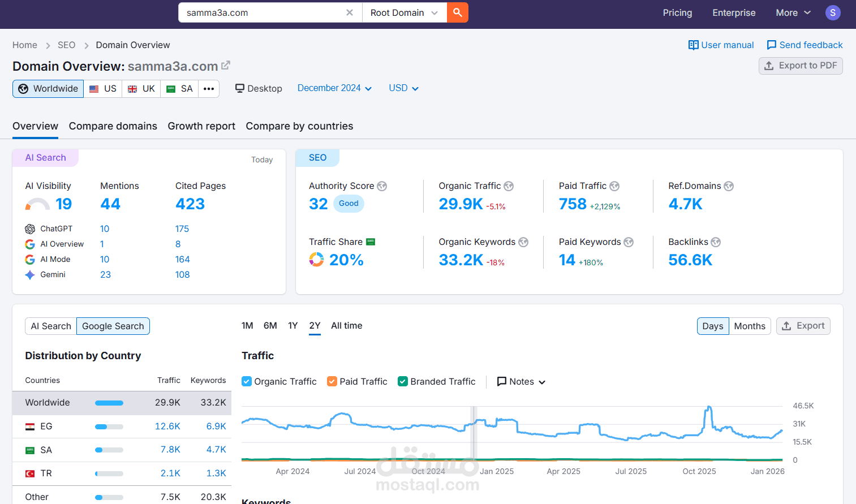The height and width of the screenshot is (504, 856).
Task: Click the TR traffic share bar
Action: 109,473
